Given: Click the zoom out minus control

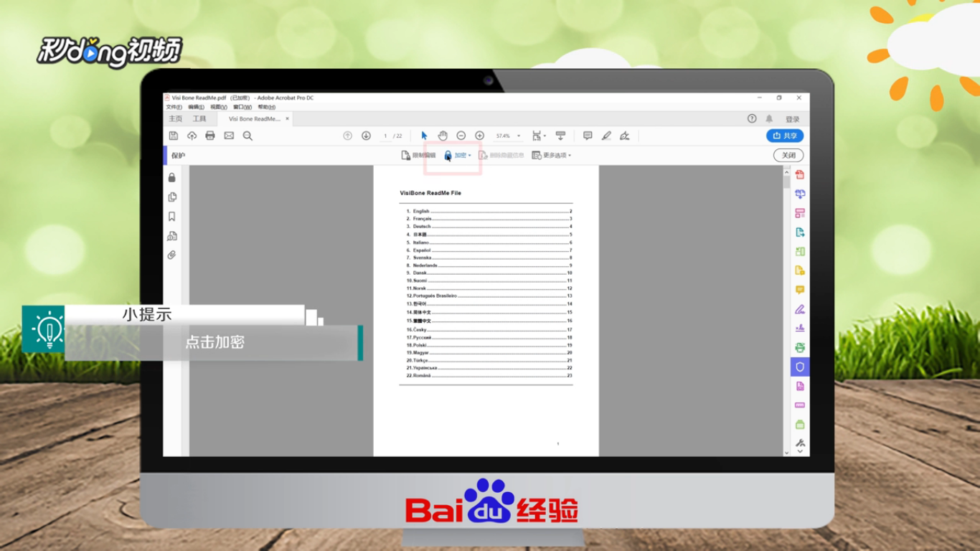Looking at the screenshot, I should (461, 135).
